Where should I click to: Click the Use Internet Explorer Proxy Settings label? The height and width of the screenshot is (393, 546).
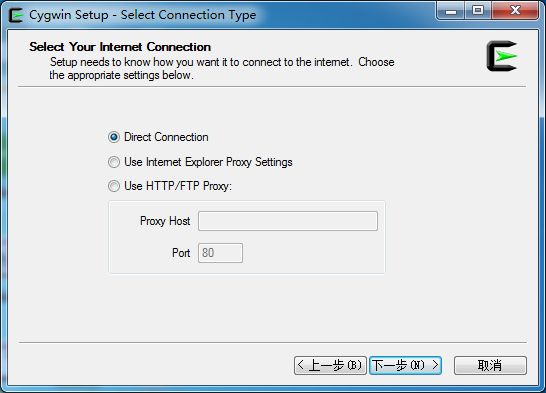(208, 162)
